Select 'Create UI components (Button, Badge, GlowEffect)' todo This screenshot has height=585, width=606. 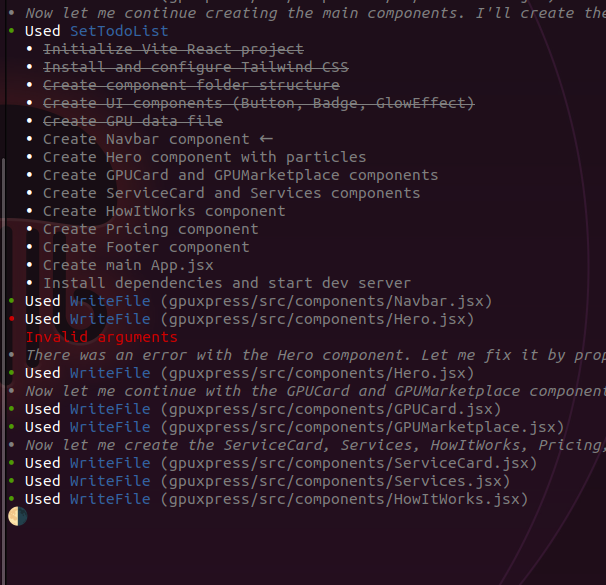(x=259, y=103)
